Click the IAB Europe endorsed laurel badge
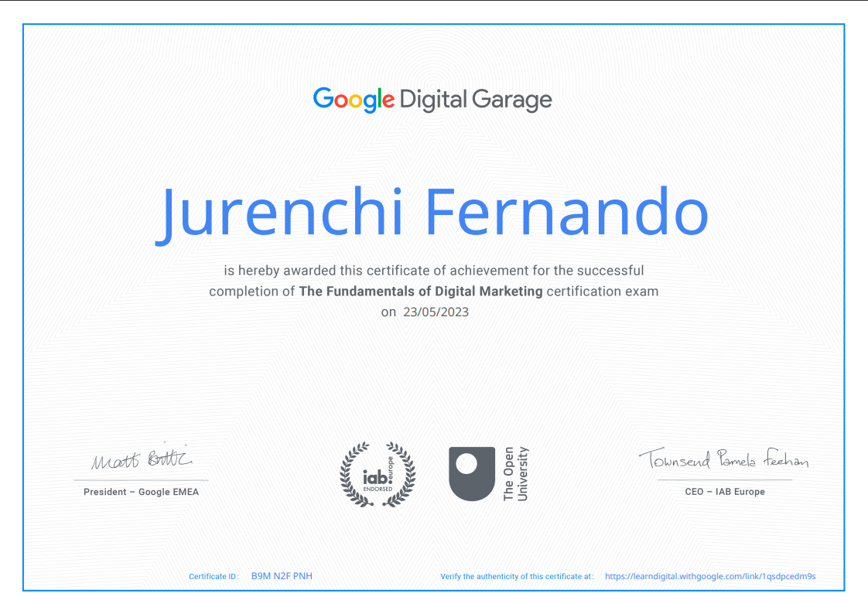 click(378, 475)
